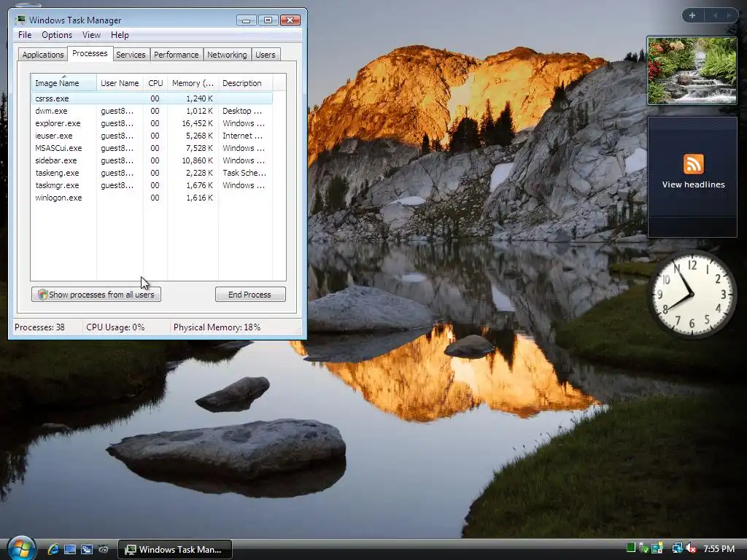Switch to the Applications tab

43,55
